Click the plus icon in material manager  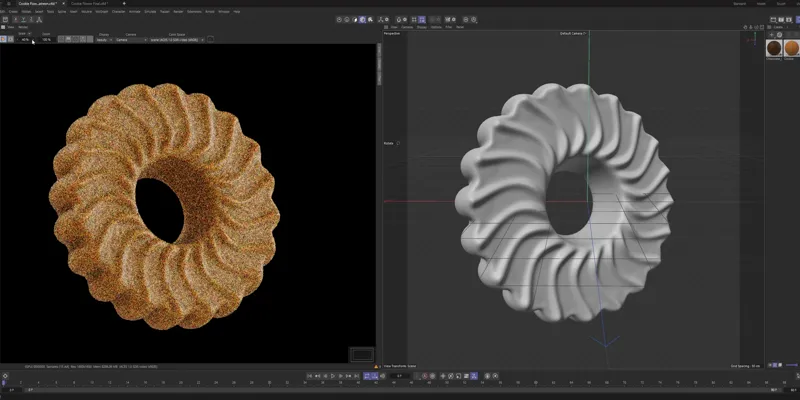(771, 35)
